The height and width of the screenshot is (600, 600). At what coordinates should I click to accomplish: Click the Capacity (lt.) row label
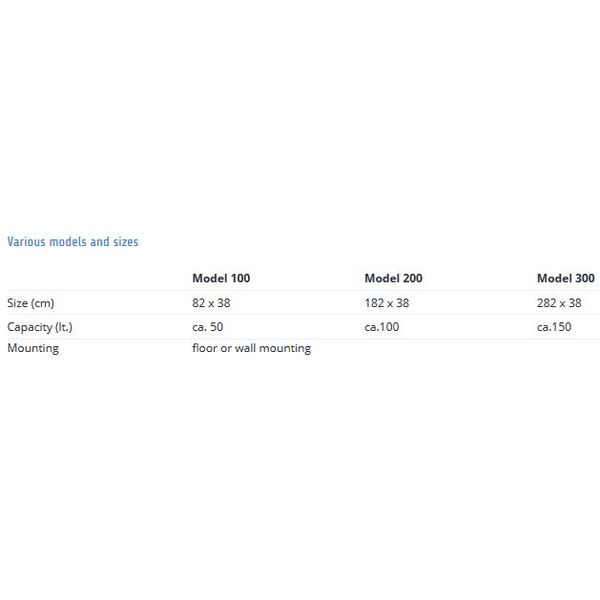coord(40,327)
